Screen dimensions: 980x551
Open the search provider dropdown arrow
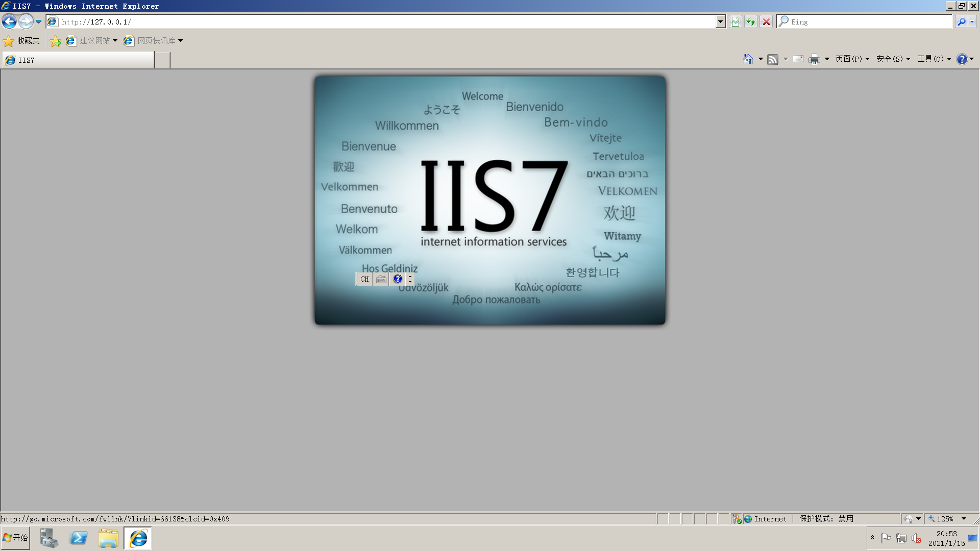972,21
